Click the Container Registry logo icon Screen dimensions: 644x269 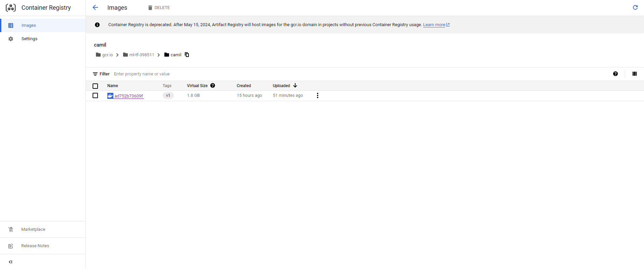(11, 8)
